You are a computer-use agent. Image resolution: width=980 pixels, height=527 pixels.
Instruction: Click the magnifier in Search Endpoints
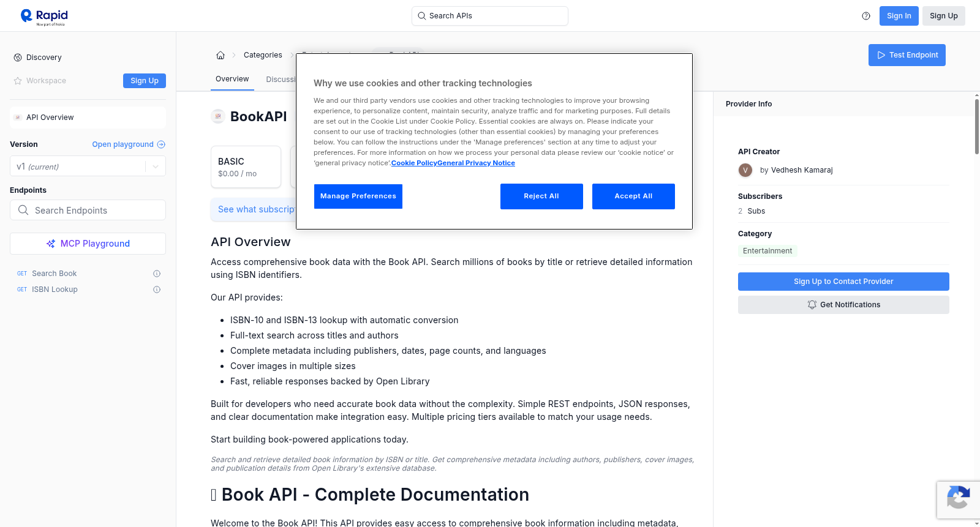pyautogui.click(x=23, y=210)
